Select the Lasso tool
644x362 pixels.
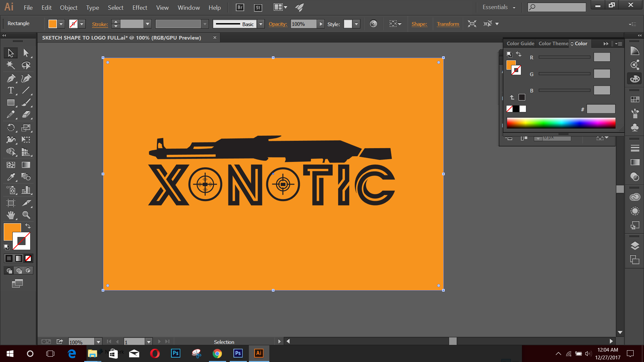pyautogui.click(x=26, y=65)
